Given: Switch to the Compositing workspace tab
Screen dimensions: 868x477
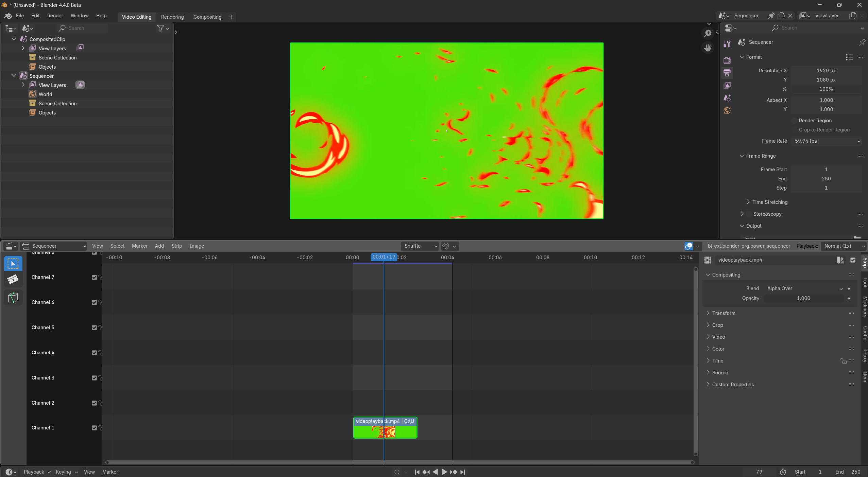Looking at the screenshot, I should (x=207, y=17).
